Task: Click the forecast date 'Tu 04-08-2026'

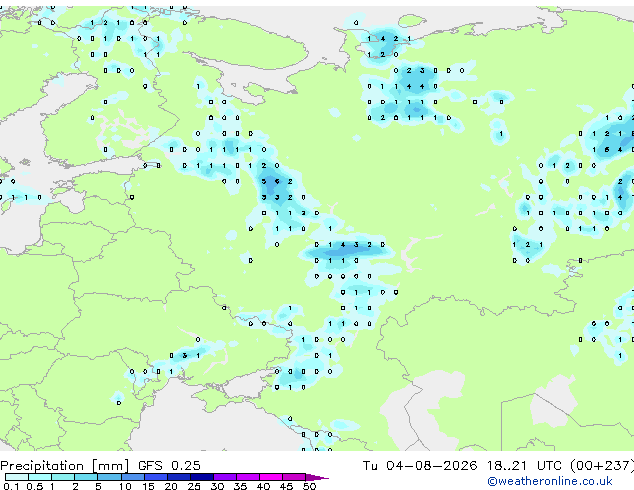Action: click(420, 466)
